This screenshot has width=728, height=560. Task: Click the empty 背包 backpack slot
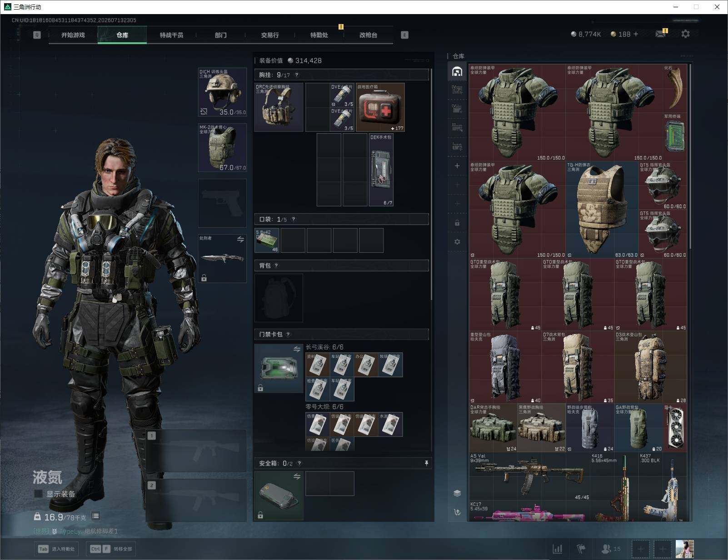[x=279, y=298]
